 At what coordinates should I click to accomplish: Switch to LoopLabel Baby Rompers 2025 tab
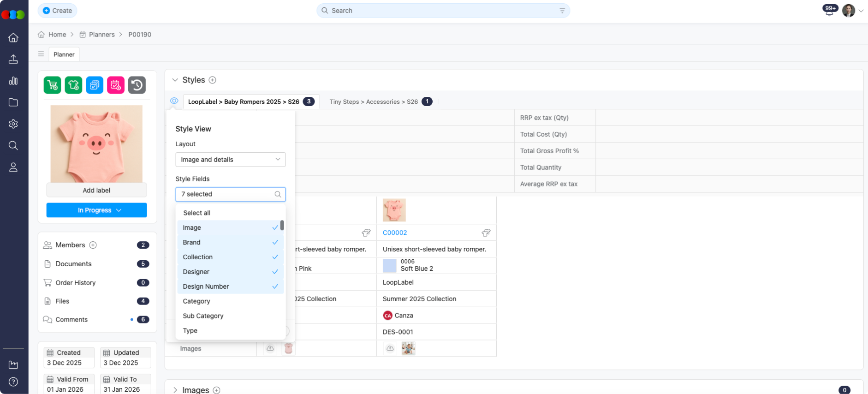[251, 101]
